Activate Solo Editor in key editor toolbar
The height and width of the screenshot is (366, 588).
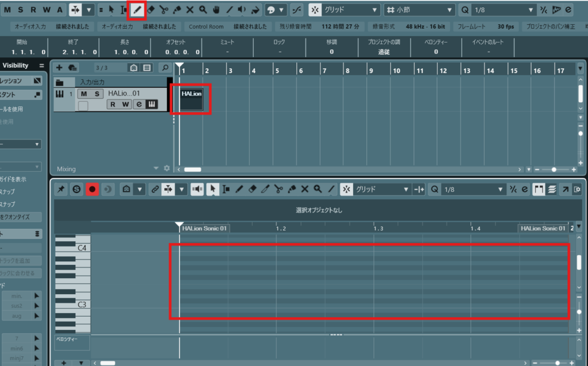76,189
